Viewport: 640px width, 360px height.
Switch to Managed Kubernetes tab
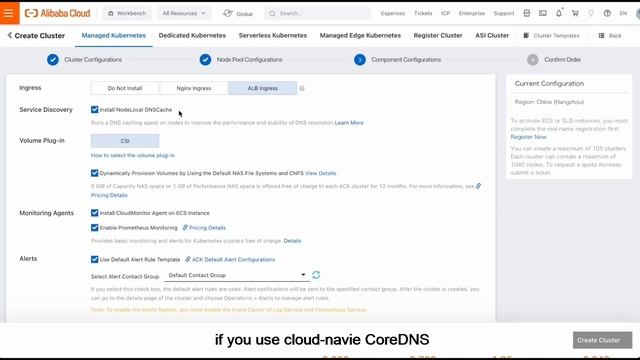click(x=113, y=36)
